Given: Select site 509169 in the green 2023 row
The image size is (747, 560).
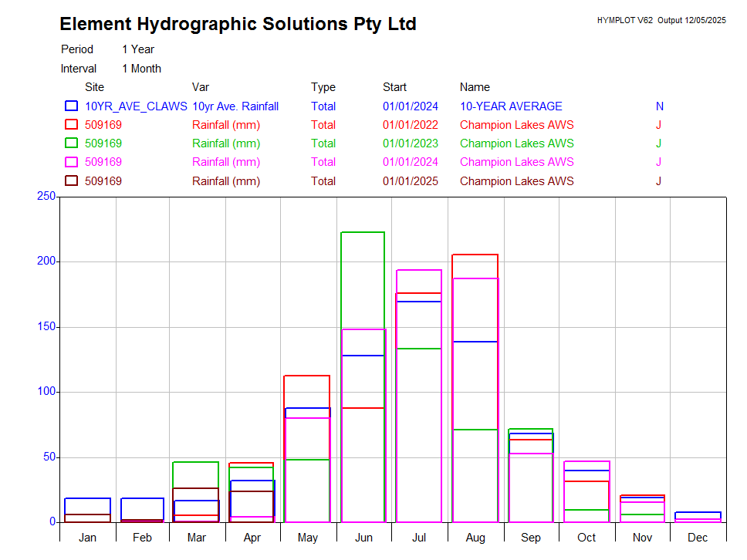Looking at the screenshot, I should point(103,143).
